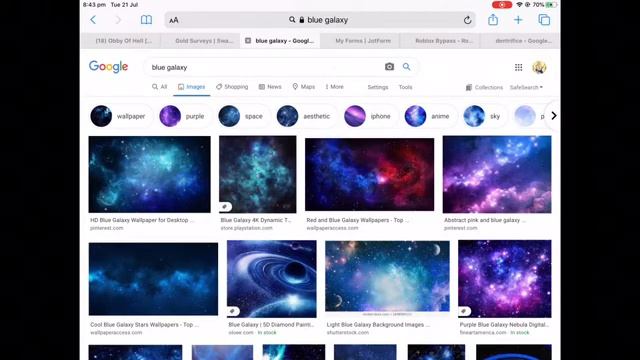Click 'Cool Blue Galaxy Stars Wallpapers' caption
Image resolution: width=640 pixels, height=360 pixels.
point(144,324)
